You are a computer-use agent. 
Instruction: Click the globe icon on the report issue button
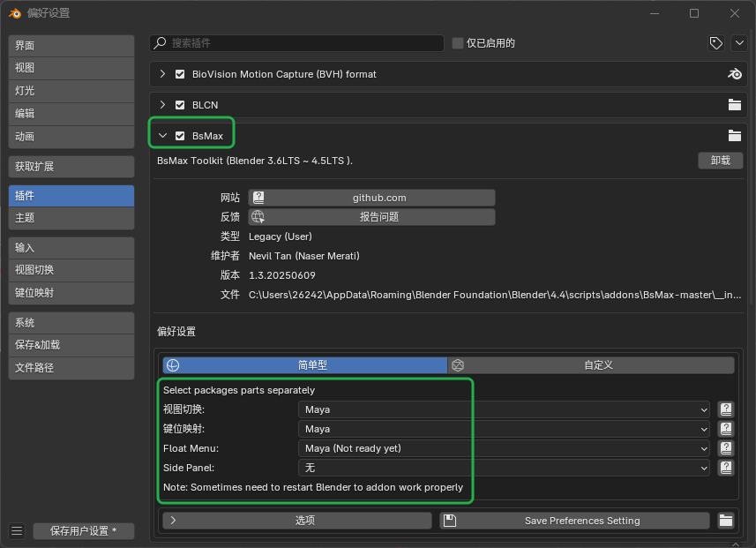(x=258, y=216)
